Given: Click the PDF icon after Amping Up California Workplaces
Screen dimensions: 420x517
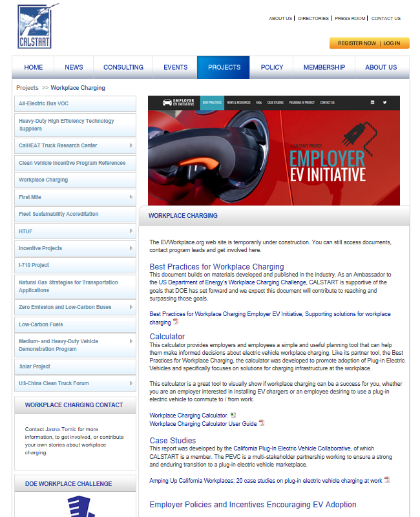Looking at the screenshot, I should [x=387, y=480].
